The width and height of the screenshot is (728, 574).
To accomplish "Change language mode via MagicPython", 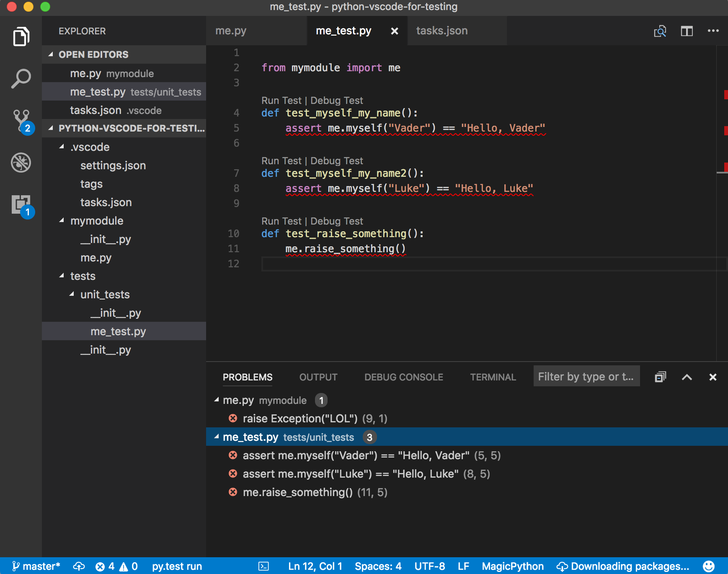I will click(513, 566).
